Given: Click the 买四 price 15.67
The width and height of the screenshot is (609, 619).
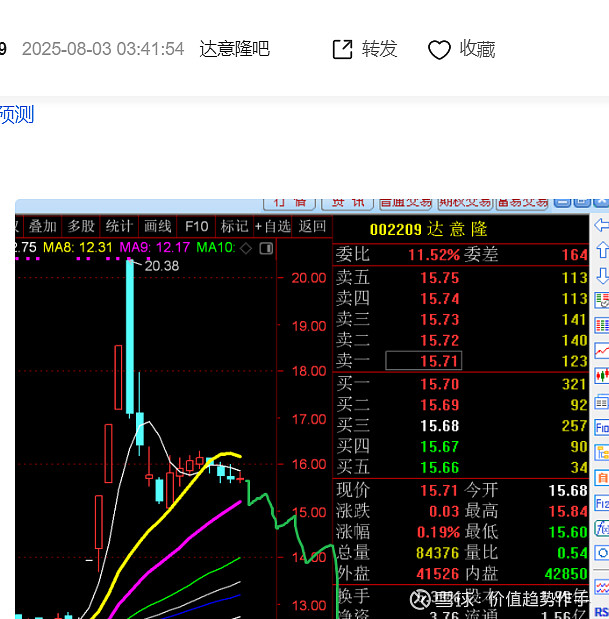Looking at the screenshot, I should click(439, 447).
